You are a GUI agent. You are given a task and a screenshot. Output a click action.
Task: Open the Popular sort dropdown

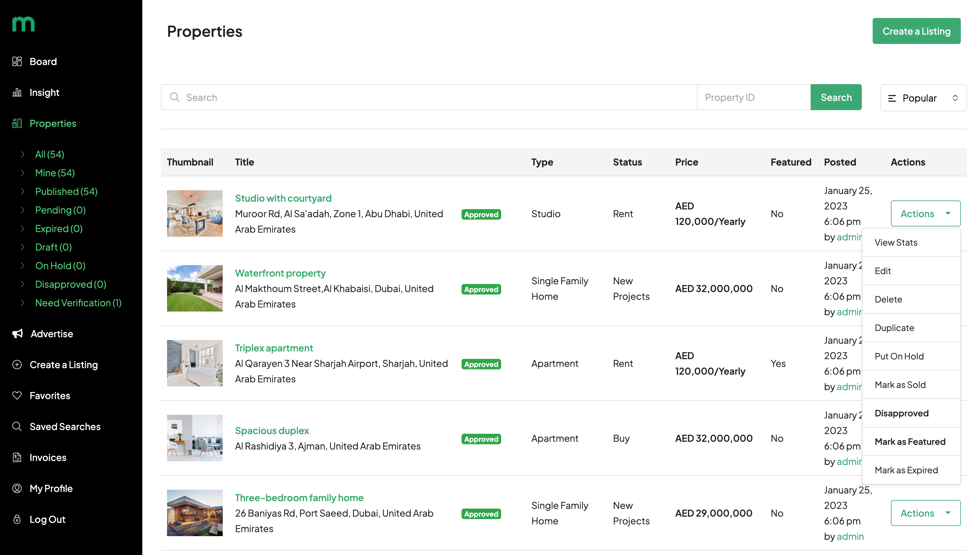(x=923, y=98)
